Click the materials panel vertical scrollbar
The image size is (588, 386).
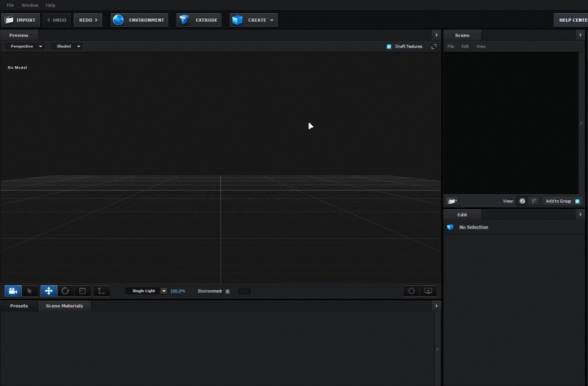tap(437, 349)
